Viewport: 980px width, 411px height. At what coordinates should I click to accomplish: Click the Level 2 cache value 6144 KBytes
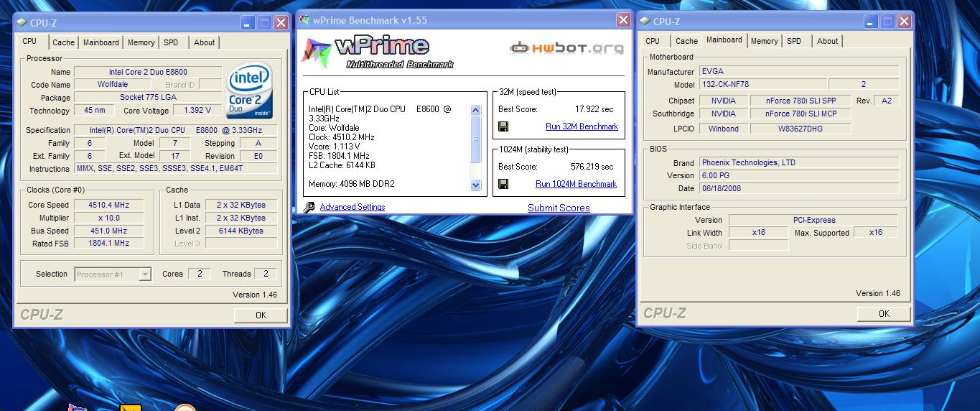pyautogui.click(x=241, y=231)
